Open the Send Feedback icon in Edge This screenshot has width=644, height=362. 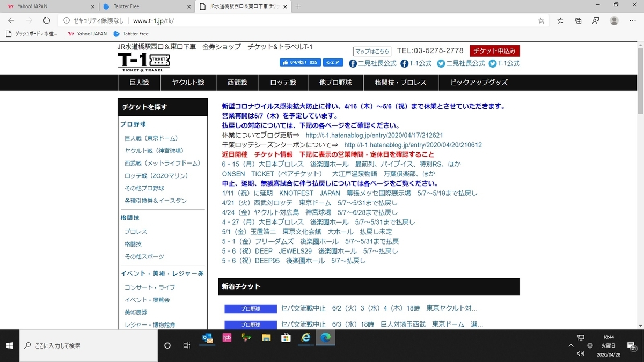pos(595,20)
